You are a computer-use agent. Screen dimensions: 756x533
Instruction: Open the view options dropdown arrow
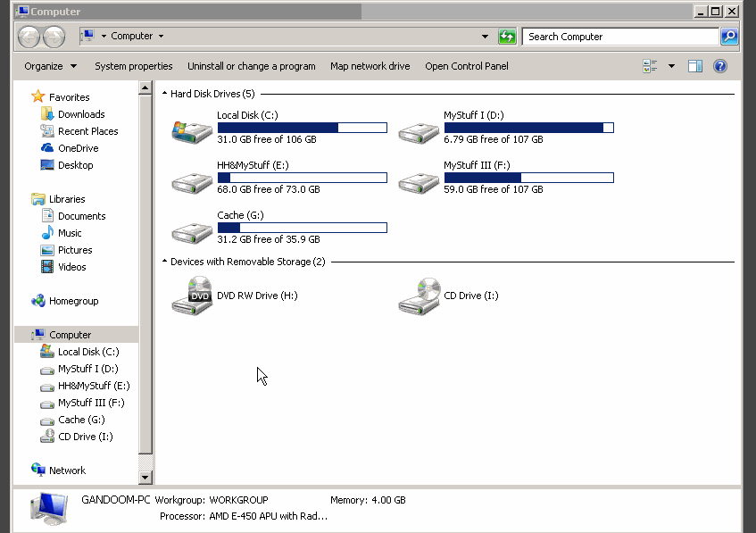[x=671, y=66]
